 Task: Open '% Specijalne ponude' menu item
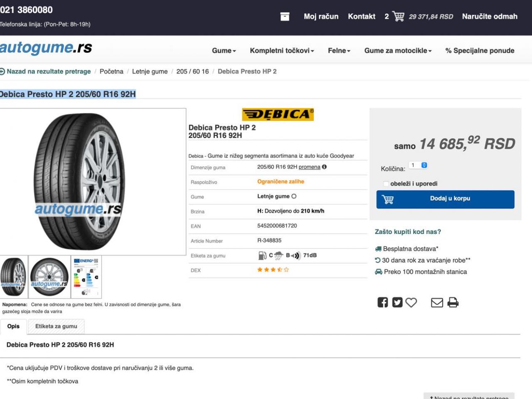tap(480, 50)
